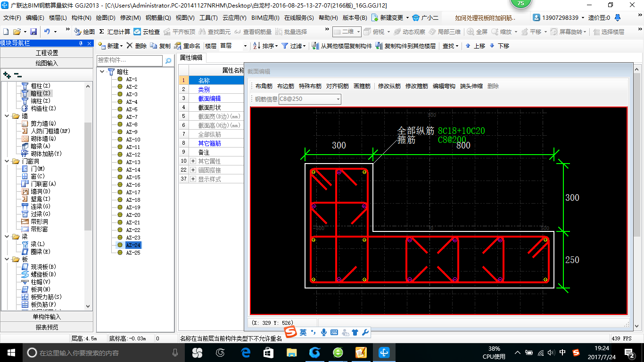
Task: Click the 布角筋 button
Action: point(264,86)
